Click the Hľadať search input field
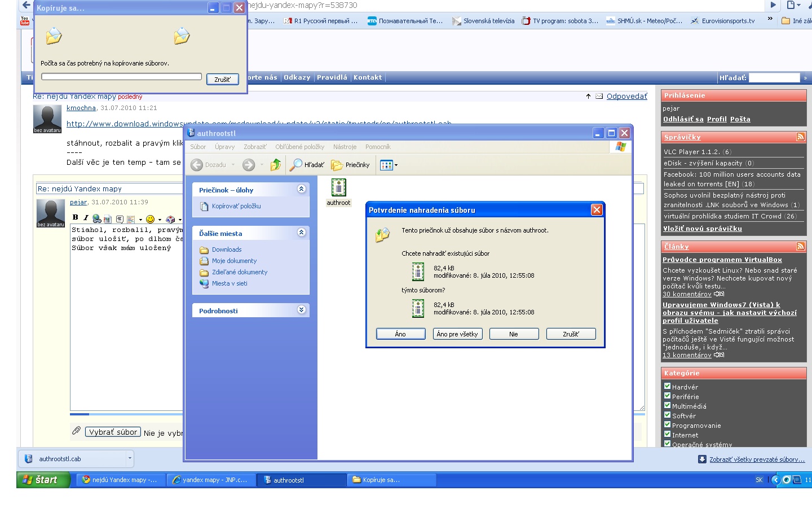This screenshot has width=812, height=508. click(x=774, y=78)
